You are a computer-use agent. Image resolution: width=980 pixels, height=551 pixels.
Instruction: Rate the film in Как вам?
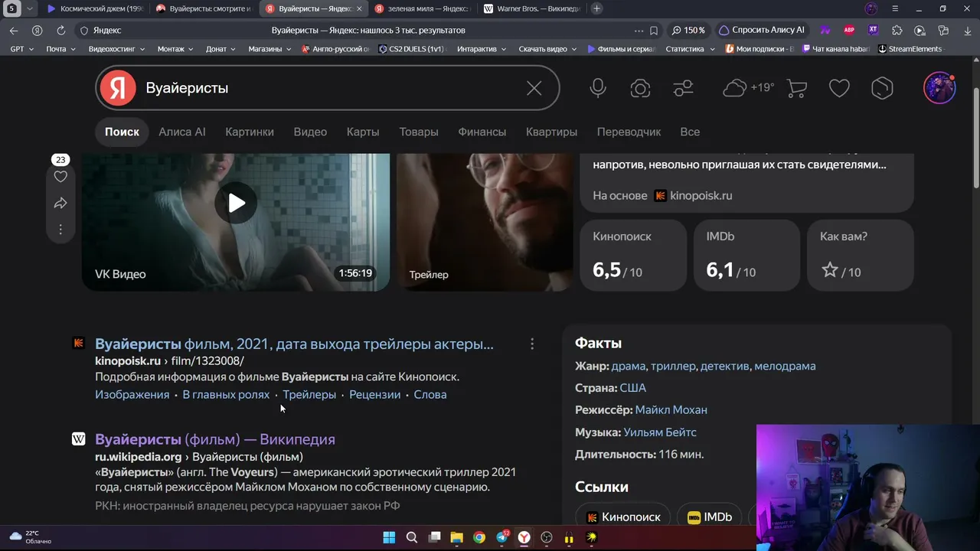pos(861,256)
